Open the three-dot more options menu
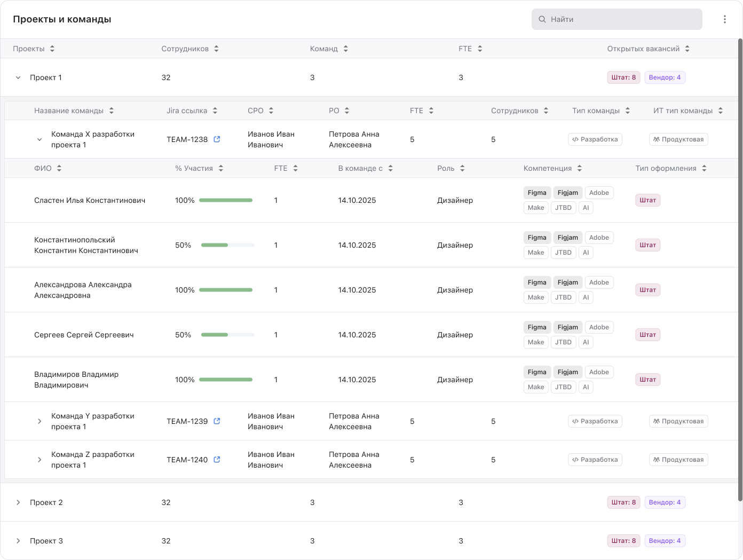The image size is (743, 560). (x=724, y=19)
